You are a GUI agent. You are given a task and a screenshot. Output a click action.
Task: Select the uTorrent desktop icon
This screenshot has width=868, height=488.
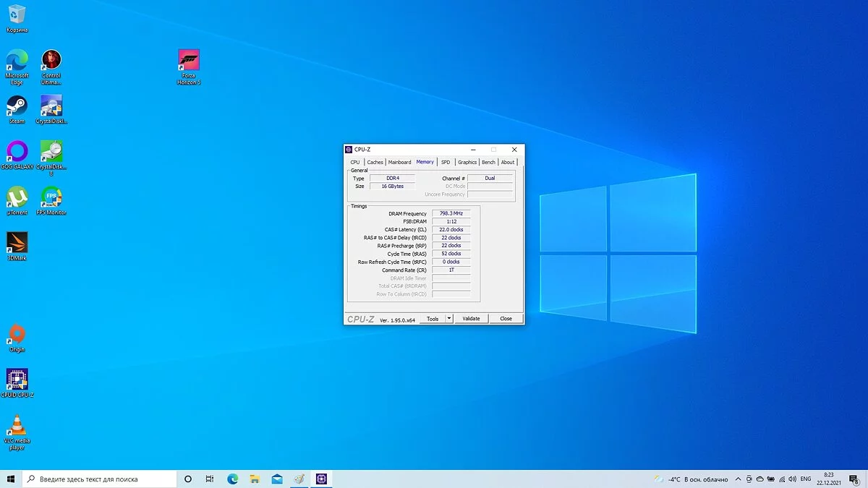(17, 197)
